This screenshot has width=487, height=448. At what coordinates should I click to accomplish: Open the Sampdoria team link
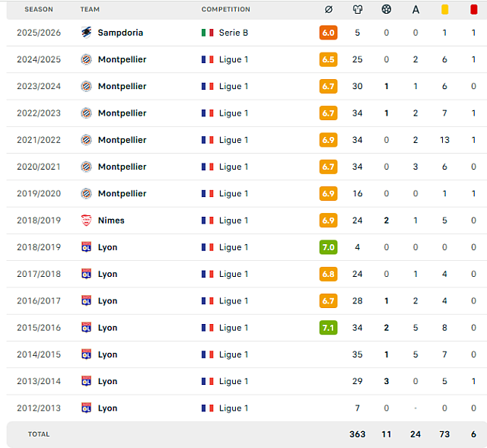coord(120,33)
